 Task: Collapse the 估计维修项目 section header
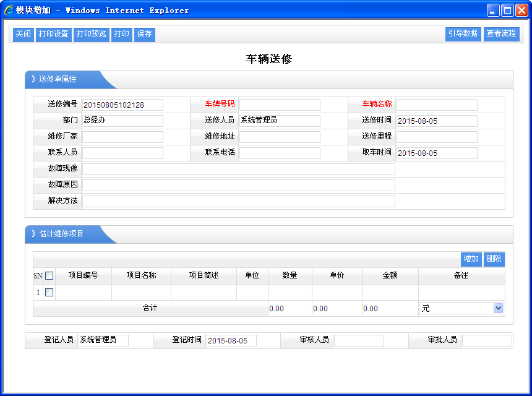point(62,235)
